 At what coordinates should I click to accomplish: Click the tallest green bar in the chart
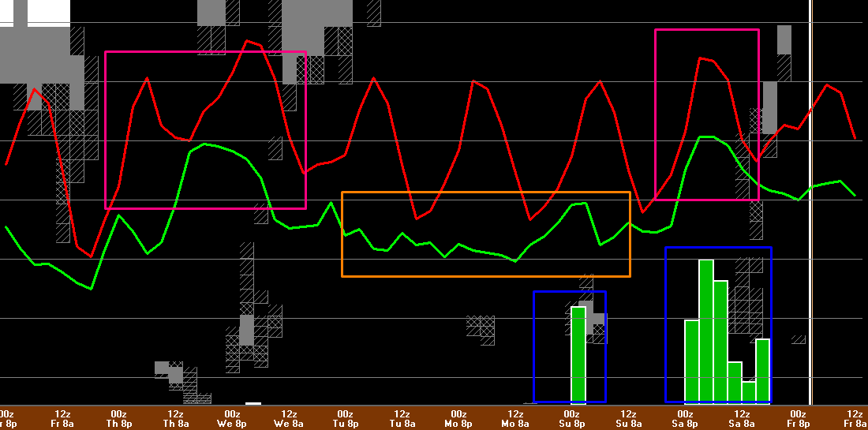(705, 330)
